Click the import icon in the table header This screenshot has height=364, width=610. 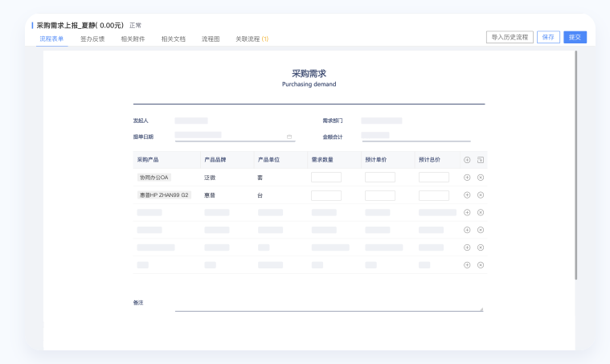click(481, 160)
